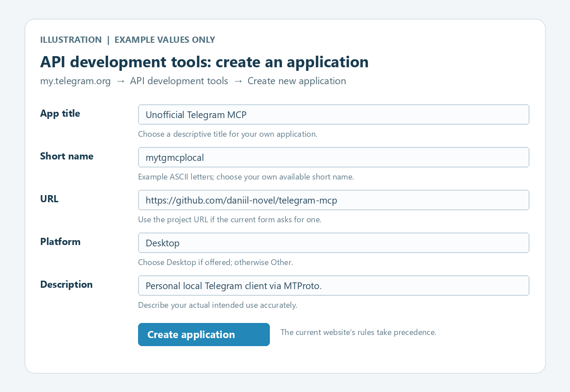Click the App title label
The height and width of the screenshot is (392, 570).
click(x=60, y=113)
